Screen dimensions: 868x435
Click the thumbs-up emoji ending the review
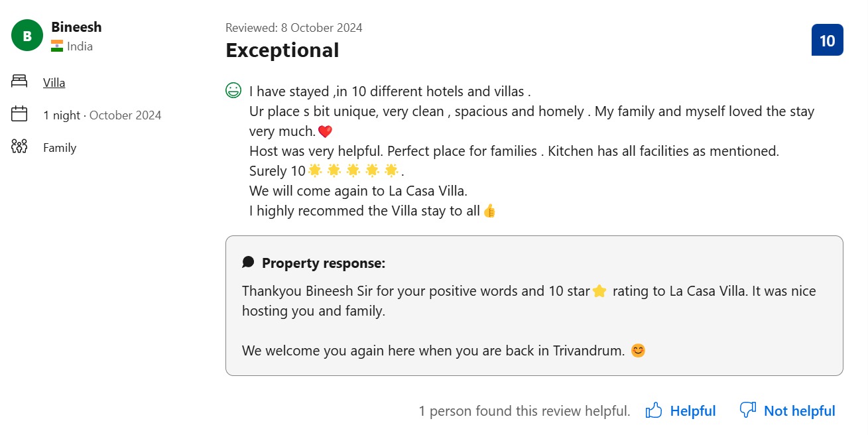pyautogui.click(x=489, y=211)
